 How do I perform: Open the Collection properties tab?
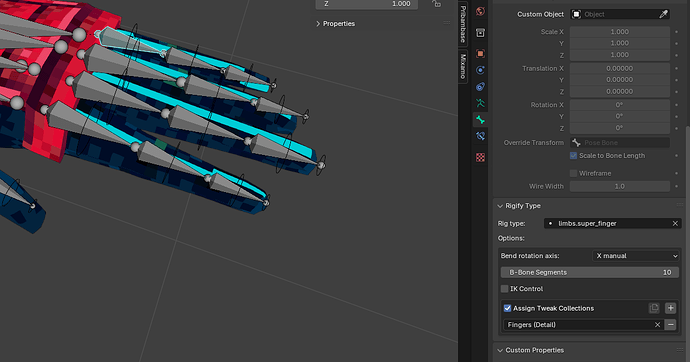coord(481,33)
